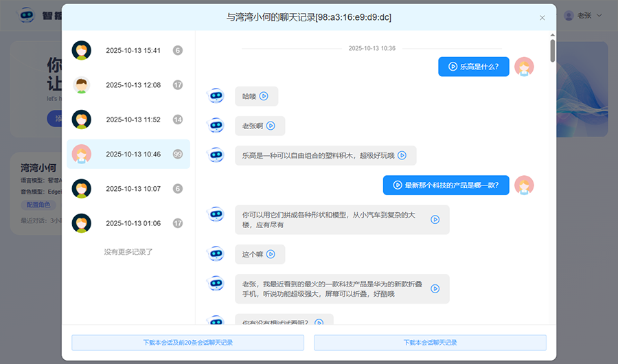Play the '最新那个科技的产品是哪一款?' voice message
The width and height of the screenshot is (618, 364).
point(398,185)
